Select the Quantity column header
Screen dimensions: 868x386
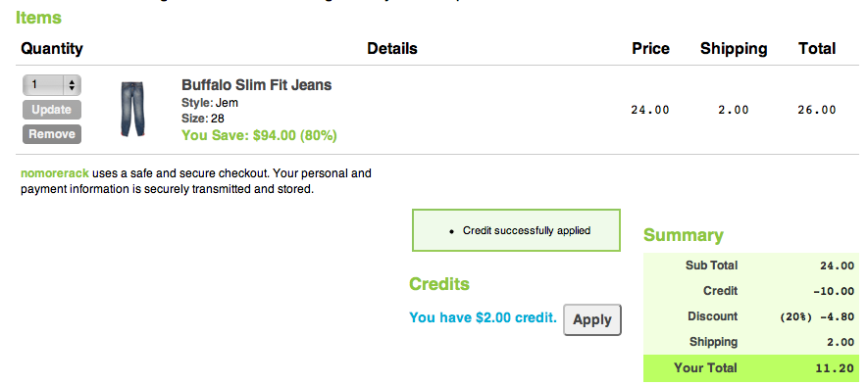click(51, 49)
